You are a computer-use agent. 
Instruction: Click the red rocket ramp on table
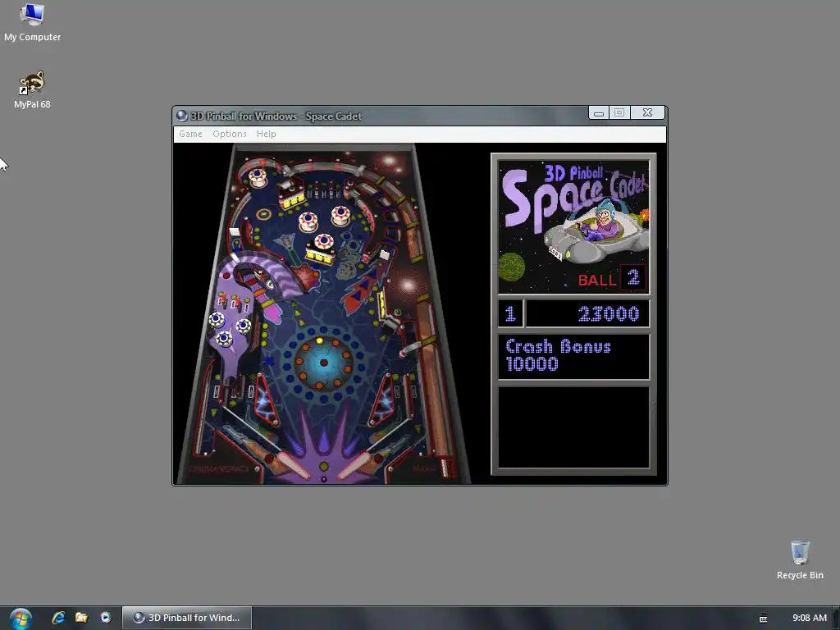click(362, 286)
